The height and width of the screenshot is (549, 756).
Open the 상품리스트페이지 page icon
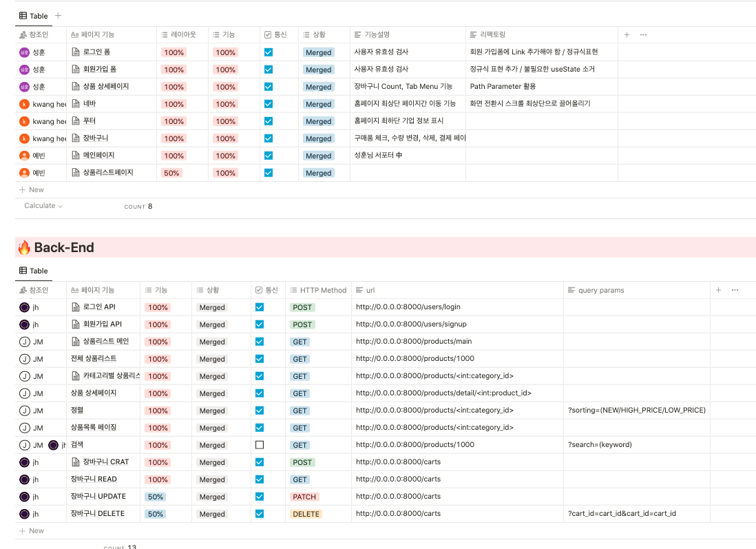75,172
